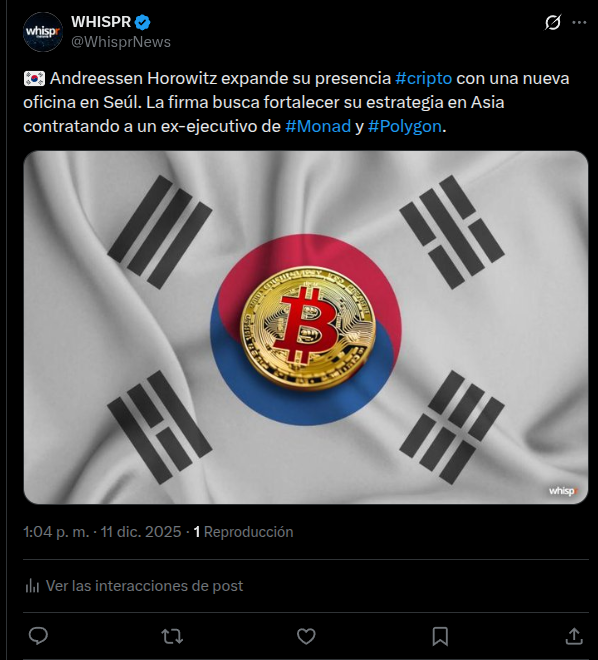
Task: Click the blue verified badge
Action: coord(143,22)
